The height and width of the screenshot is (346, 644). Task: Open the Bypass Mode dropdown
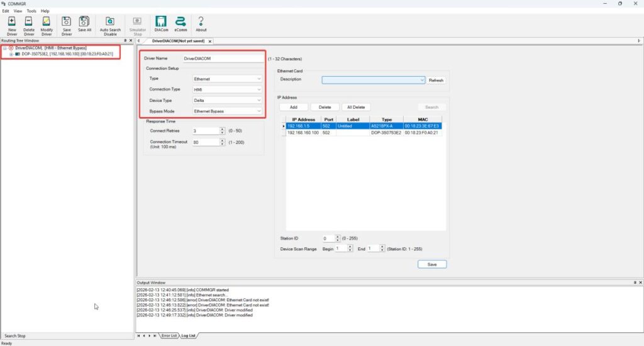coord(226,111)
